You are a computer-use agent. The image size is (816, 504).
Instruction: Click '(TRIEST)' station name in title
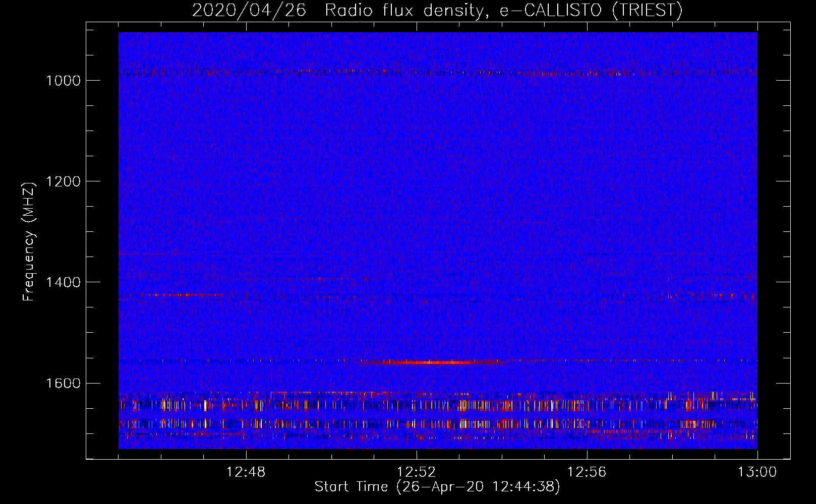coord(647,10)
